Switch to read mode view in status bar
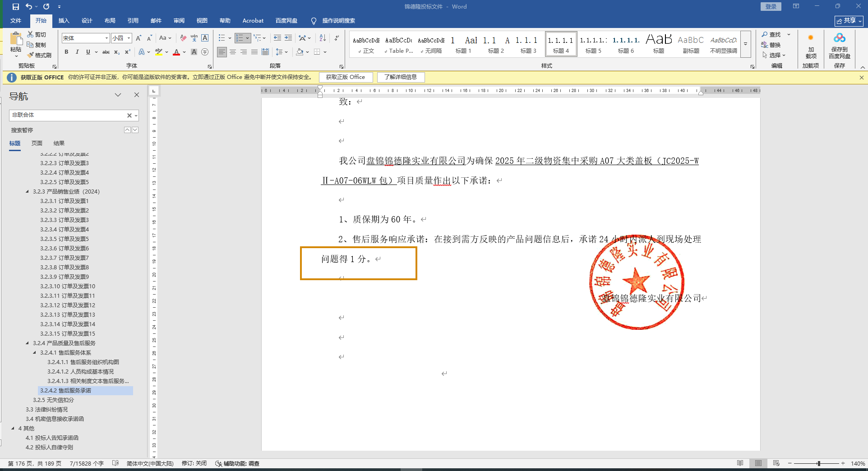The image size is (868, 471). point(740,463)
